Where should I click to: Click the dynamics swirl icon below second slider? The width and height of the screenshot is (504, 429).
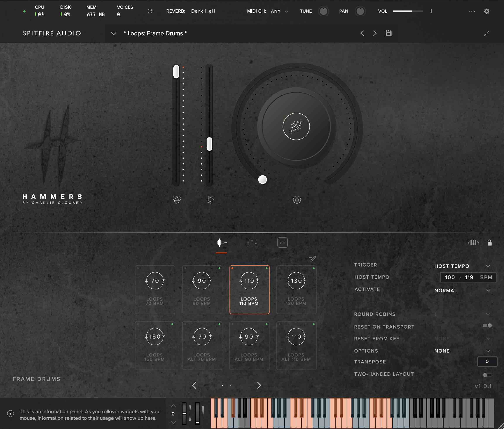tap(210, 200)
